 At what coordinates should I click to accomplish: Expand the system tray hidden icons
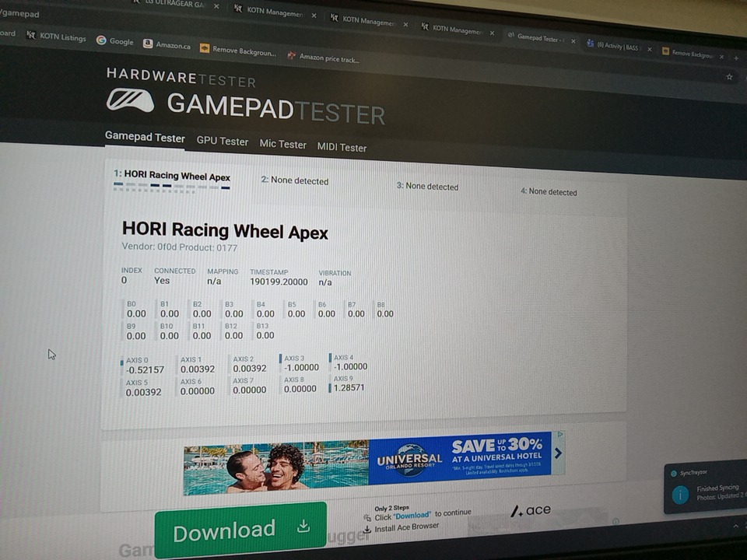(x=735, y=527)
